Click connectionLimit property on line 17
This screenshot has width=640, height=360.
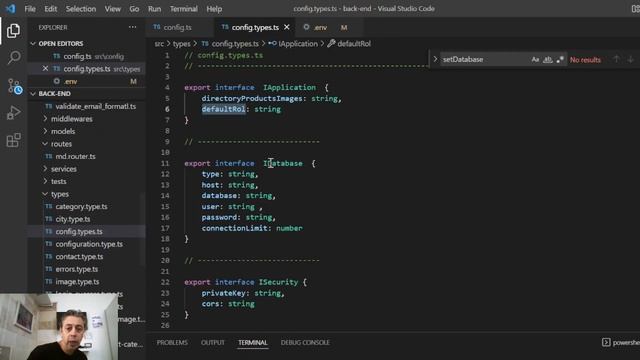[x=234, y=228]
